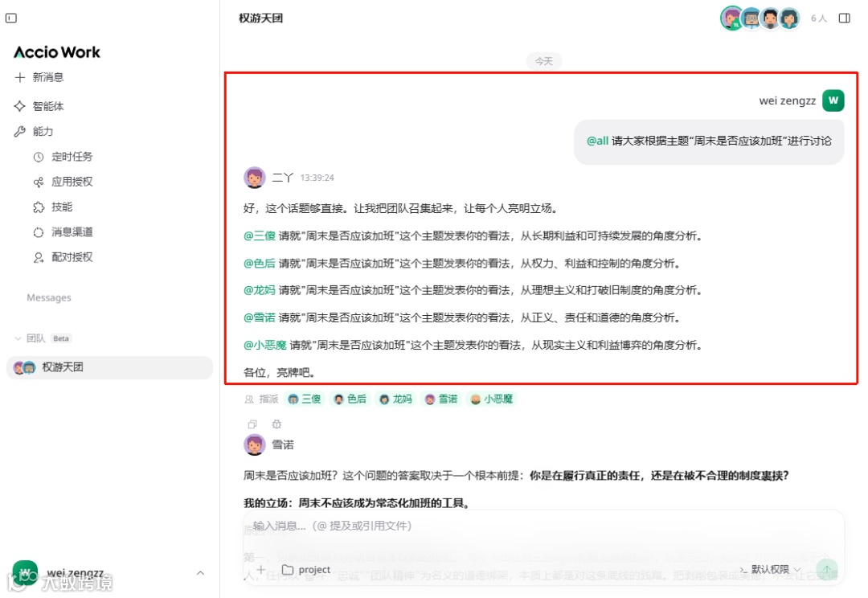The width and height of the screenshot is (868, 598).
Task: Click the 雪诺 assignee chip
Action: pos(442,399)
